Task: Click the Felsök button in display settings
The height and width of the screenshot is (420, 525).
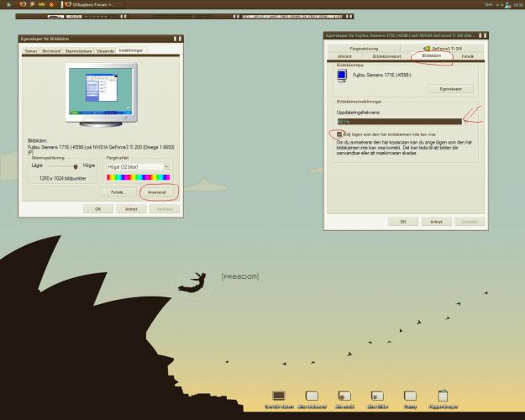Action: [x=118, y=192]
